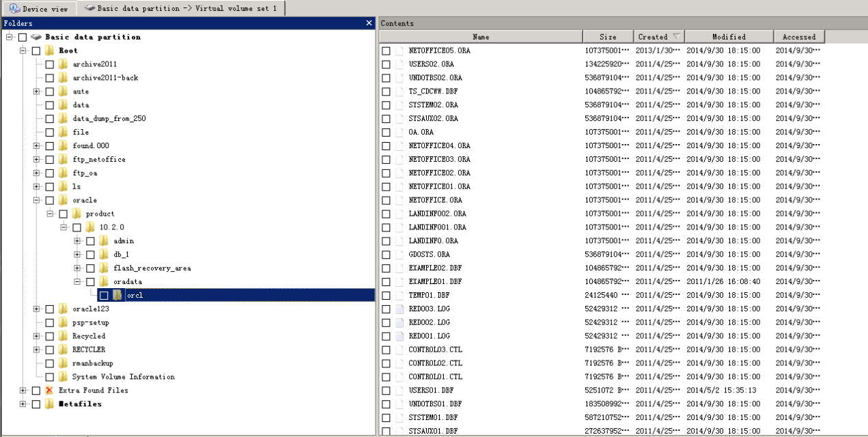The image size is (868, 437).
Task: Click the Basic data partition drive icon
Action: pyautogui.click(x=36, y=37)
